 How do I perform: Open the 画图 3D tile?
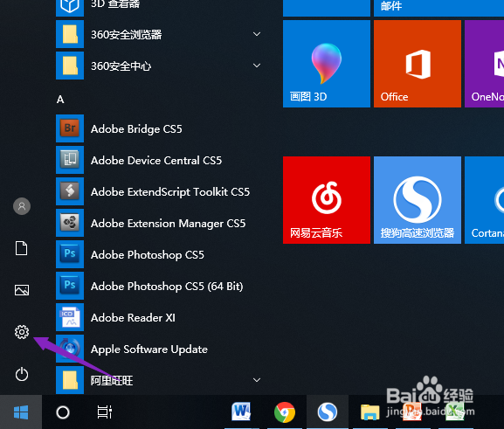point(327,64)
